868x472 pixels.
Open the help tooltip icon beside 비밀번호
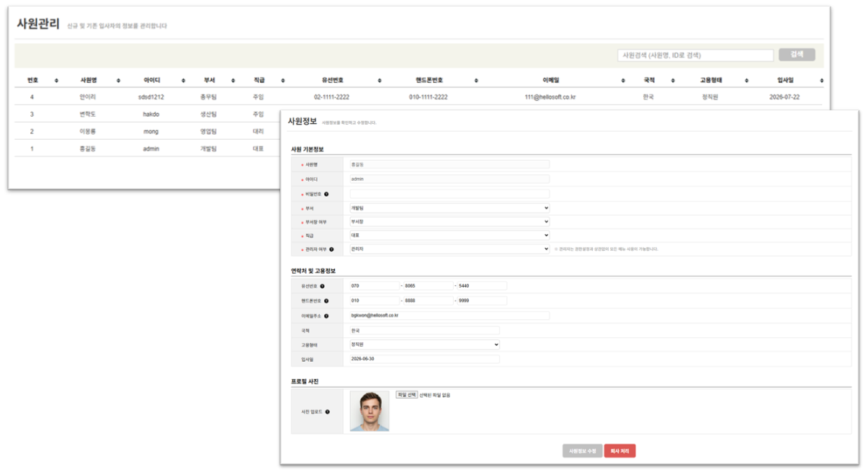(326, 194)
